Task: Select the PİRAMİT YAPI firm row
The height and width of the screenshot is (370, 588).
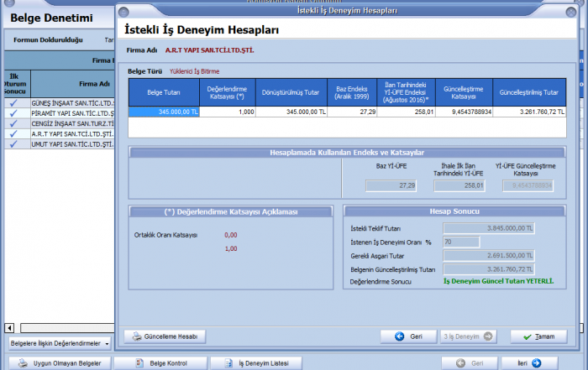Action: click(71, 113)
